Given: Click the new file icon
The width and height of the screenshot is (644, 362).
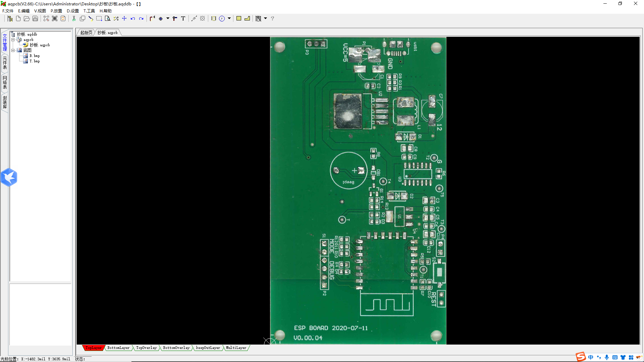Looking at the screenshot, I should click(18, 18).
